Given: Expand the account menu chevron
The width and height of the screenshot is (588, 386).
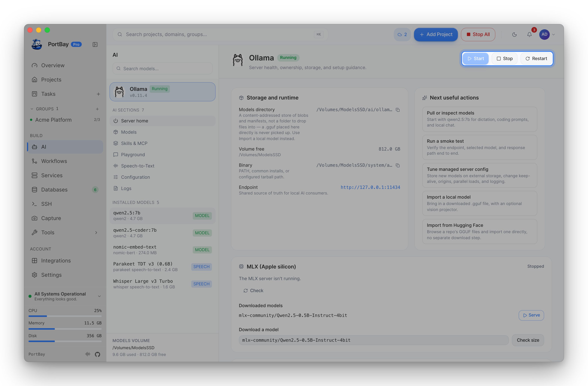Looking at the screenshot, I should [554, 35].
